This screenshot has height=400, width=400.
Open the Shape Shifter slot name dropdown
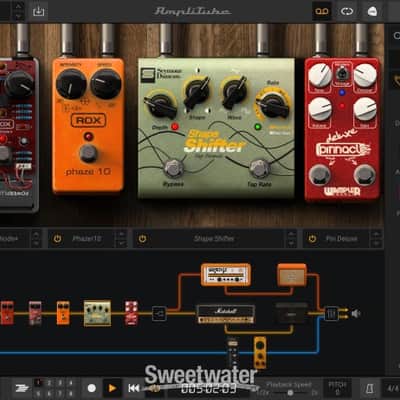[214, 239]
